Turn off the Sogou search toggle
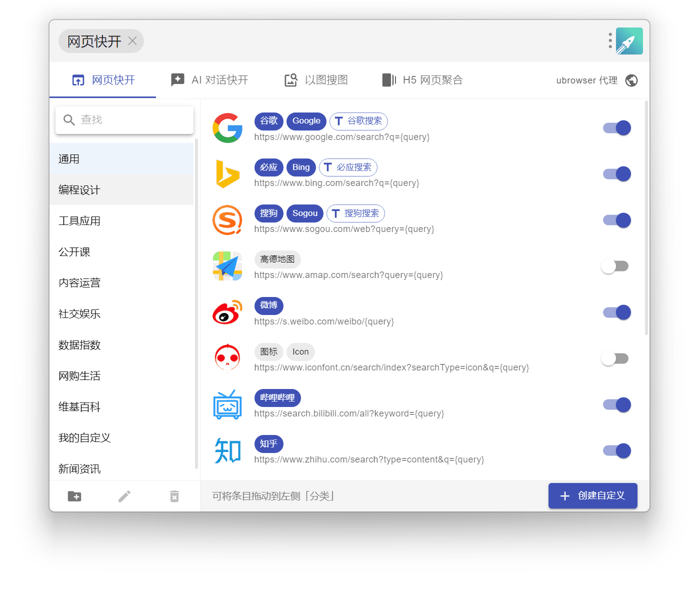700x600 pixels. point(617,220)
